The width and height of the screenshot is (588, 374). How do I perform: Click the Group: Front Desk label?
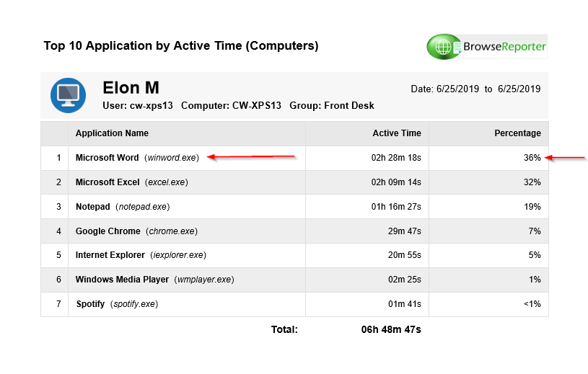(x=332, y=105)
